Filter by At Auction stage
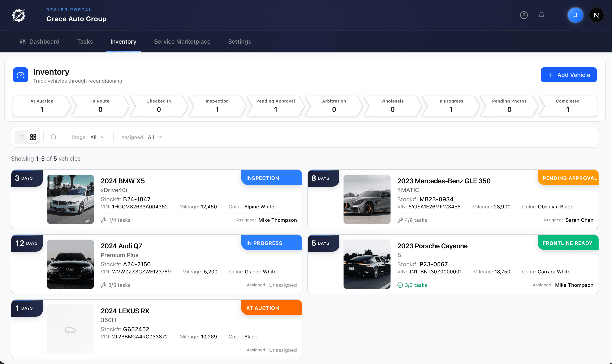 click(42, 106)
